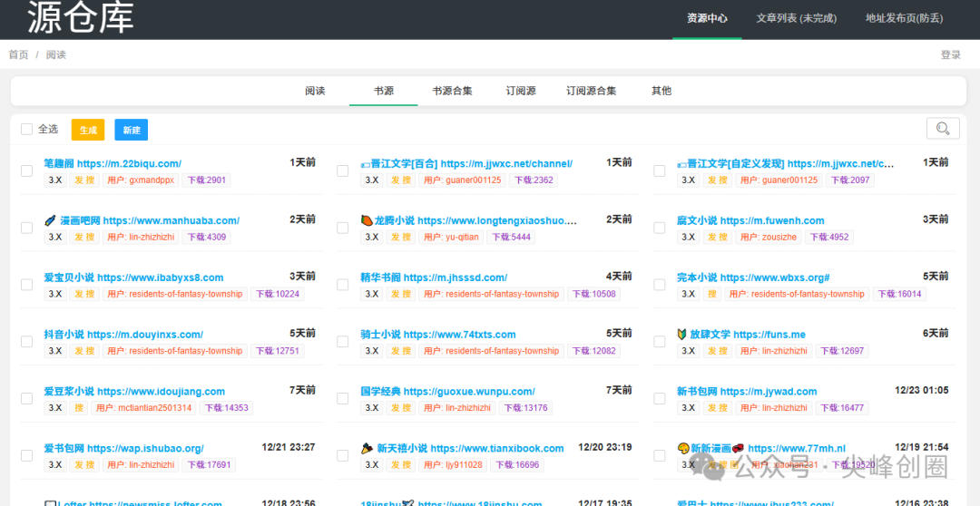Viewport: 980px width, 506px height.
Task: Open the 骑士小说 74txts.com link
Action: [x=438, y=335]
